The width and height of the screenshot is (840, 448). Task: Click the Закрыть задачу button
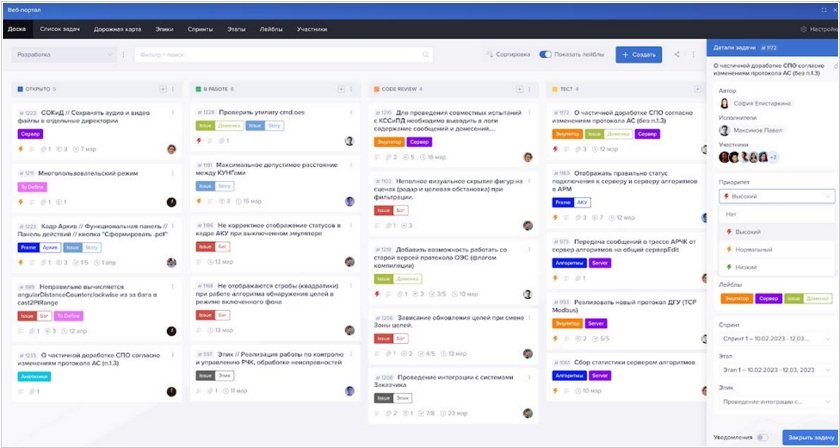[810, 437]
